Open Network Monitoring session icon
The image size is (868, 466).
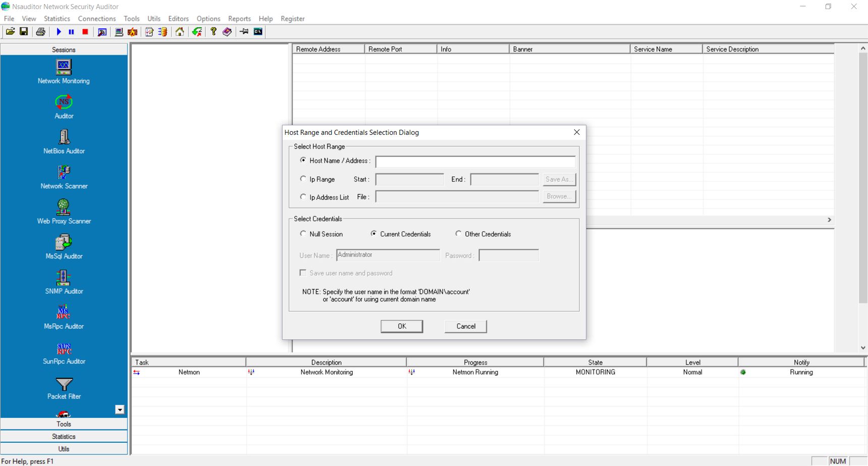[64, 71]
